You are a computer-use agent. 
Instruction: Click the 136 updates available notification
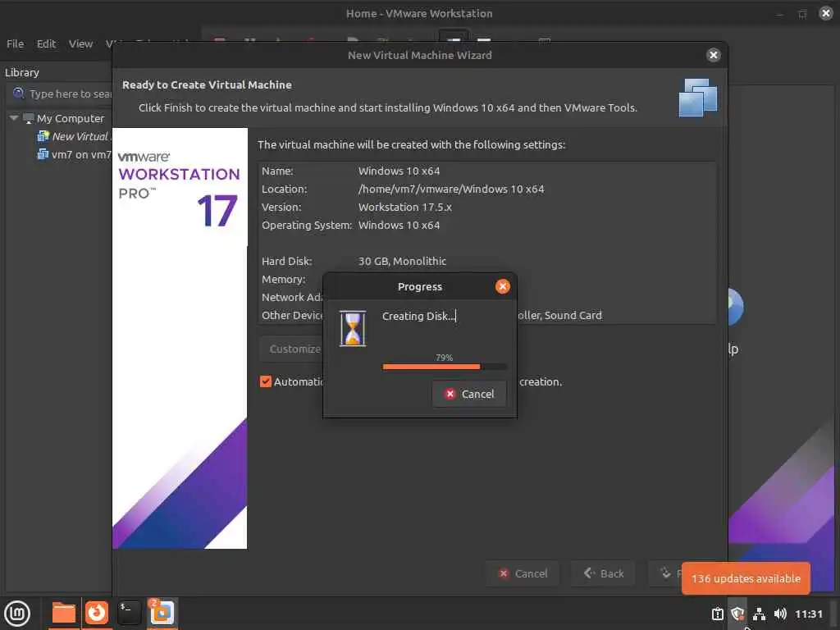(745, 578)
